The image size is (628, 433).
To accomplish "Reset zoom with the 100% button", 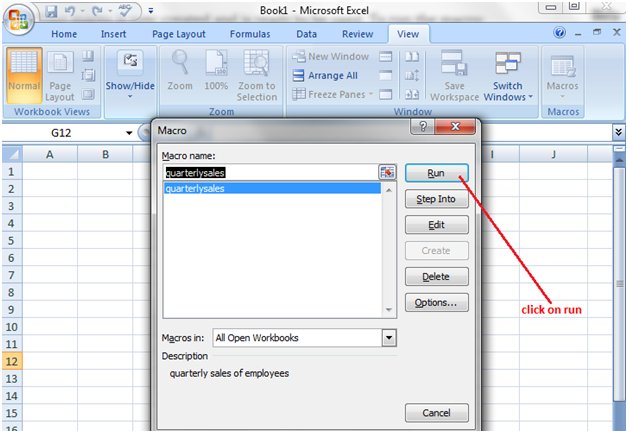I will pos(216,70).
